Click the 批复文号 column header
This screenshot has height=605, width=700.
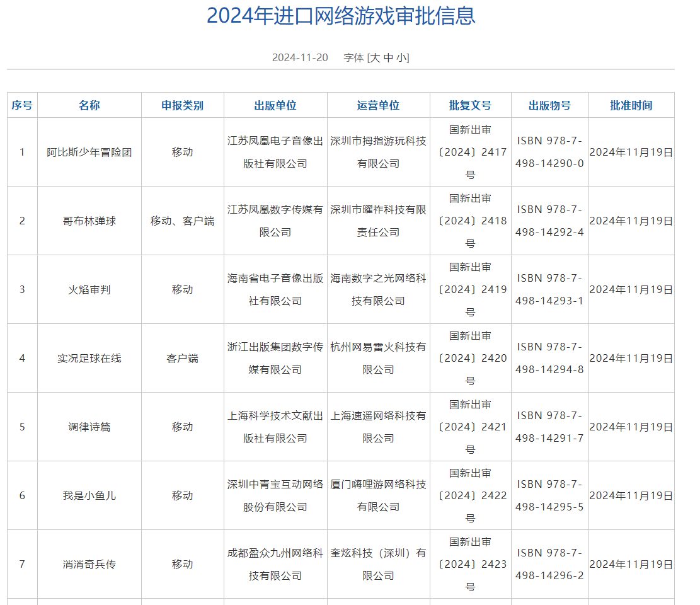[x=470, y=105]
